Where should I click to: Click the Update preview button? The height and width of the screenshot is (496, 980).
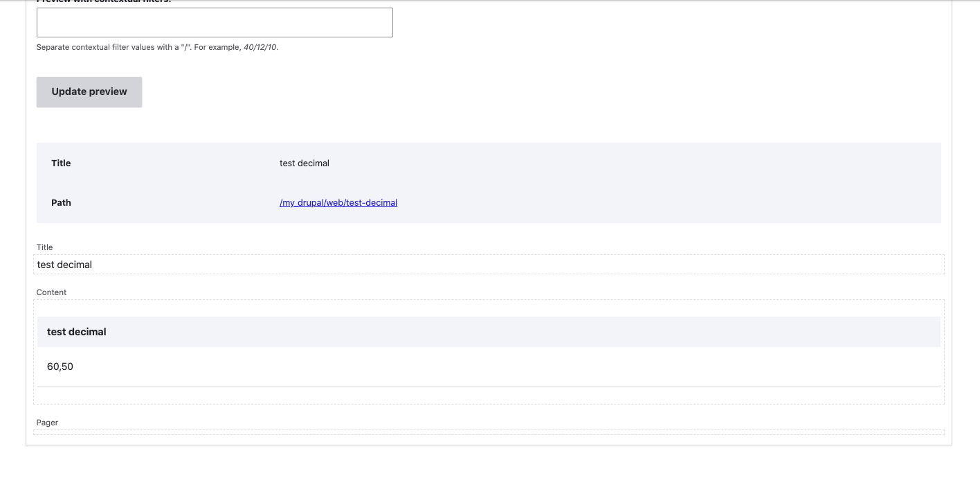tap(89, 91)
